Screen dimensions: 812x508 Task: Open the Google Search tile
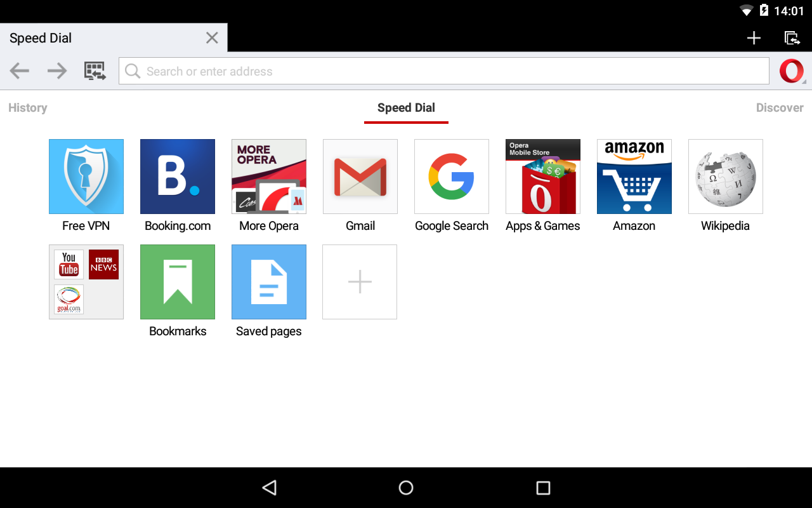click(x=452, y=177)
